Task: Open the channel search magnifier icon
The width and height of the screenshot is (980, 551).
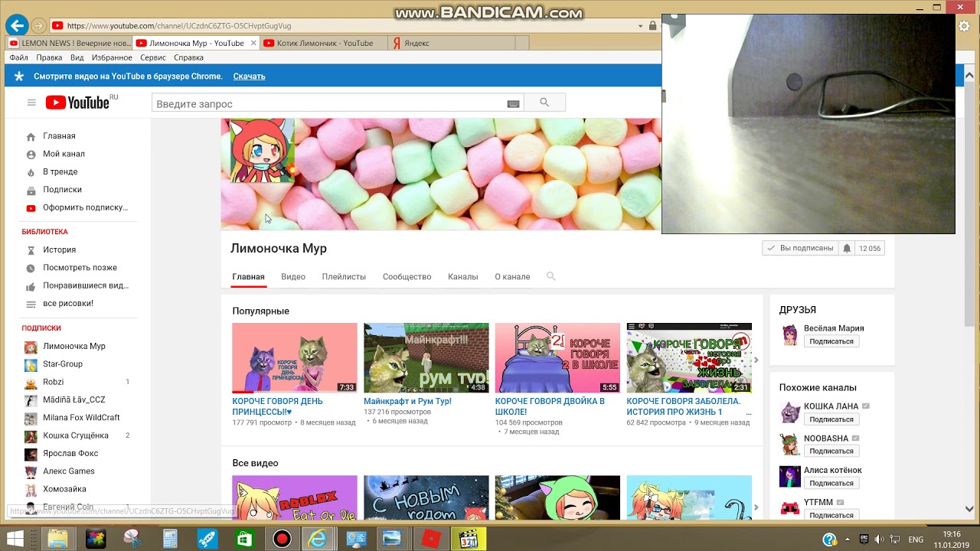Action: coord(550,276)
